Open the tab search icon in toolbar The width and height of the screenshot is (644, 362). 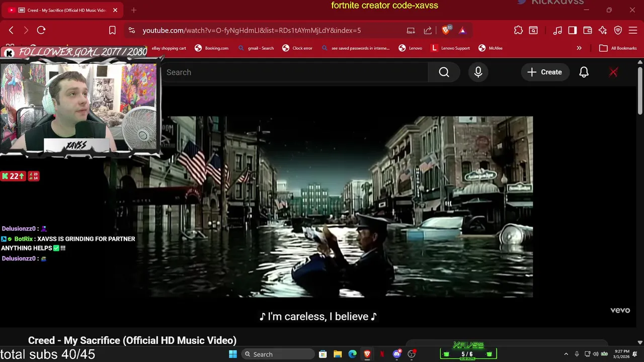click(x=533, y=30)
